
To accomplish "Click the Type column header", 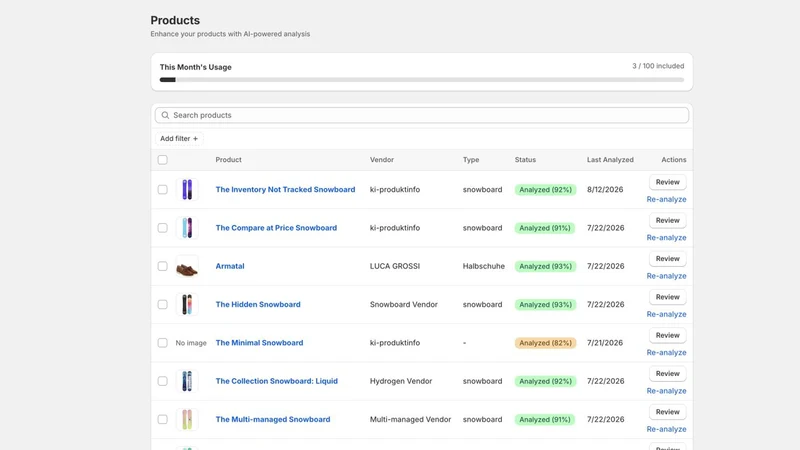I will 471,160.
